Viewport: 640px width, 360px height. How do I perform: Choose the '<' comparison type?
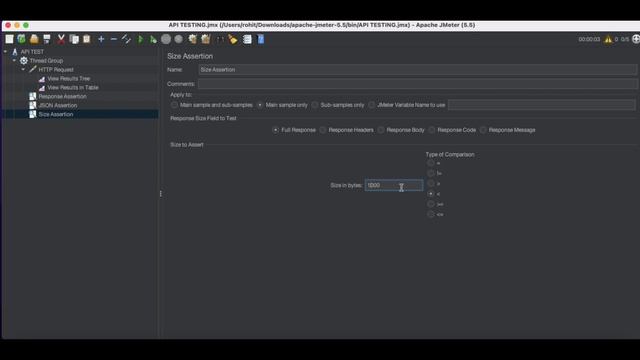tap(431, 193)
